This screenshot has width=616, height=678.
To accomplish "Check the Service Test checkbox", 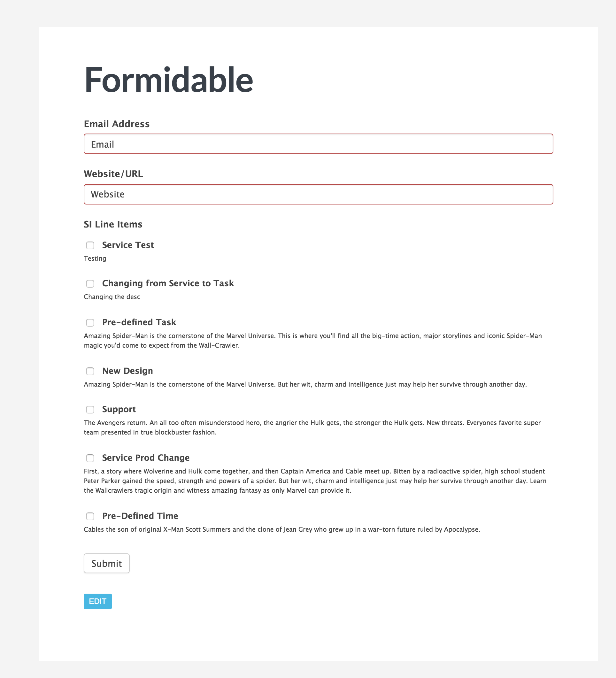I will 90,245.
